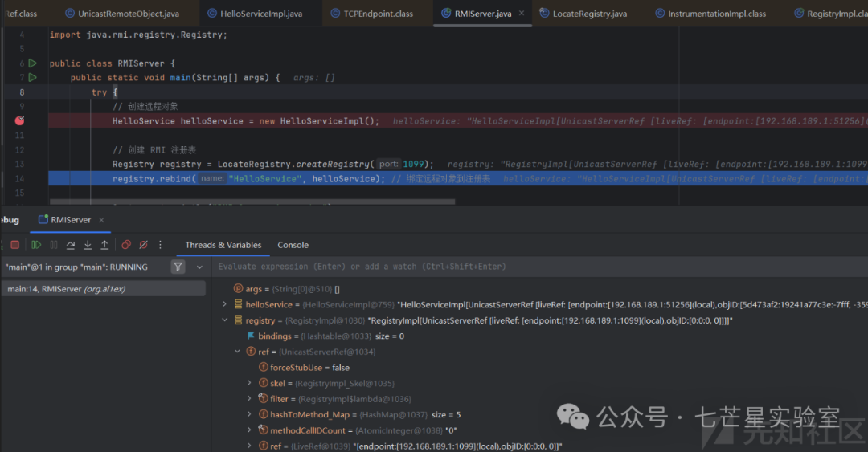The height and width of the screenshot is (452, 868).
Task: Open the LocateRegistry.java editor tab
Action: coord(583,14)
